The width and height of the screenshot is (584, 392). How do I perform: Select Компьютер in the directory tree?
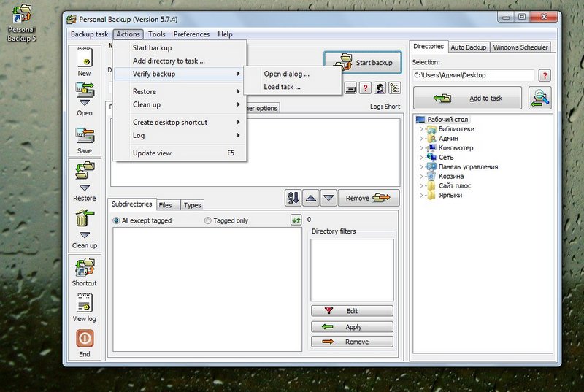[456, 147]
